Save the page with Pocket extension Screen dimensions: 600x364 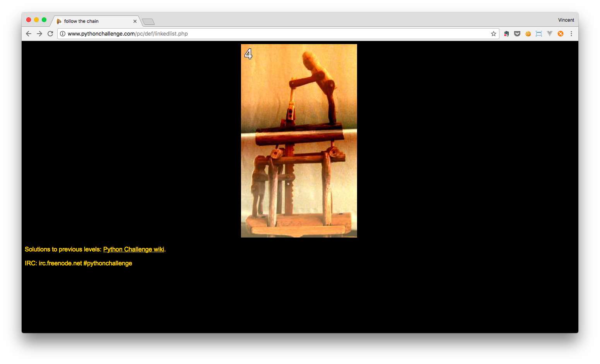click(517, 34)
